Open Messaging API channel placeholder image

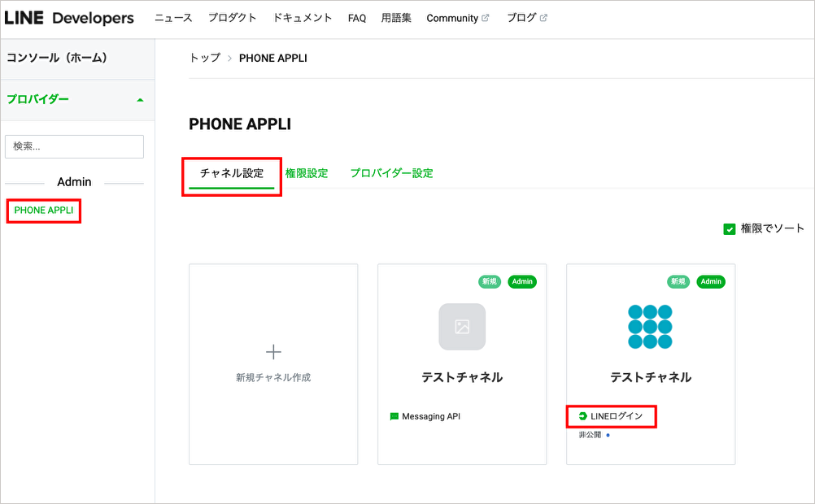(462, 327)
